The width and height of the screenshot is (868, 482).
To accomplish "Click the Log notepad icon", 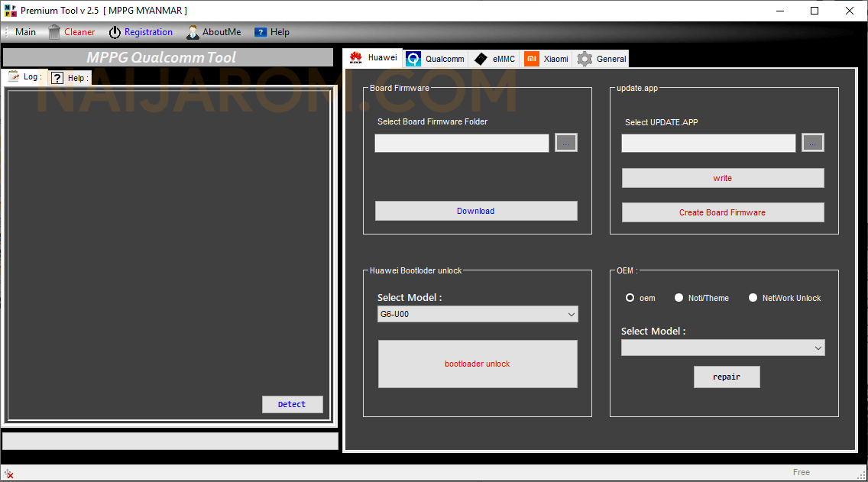I will tap(14, 76).
